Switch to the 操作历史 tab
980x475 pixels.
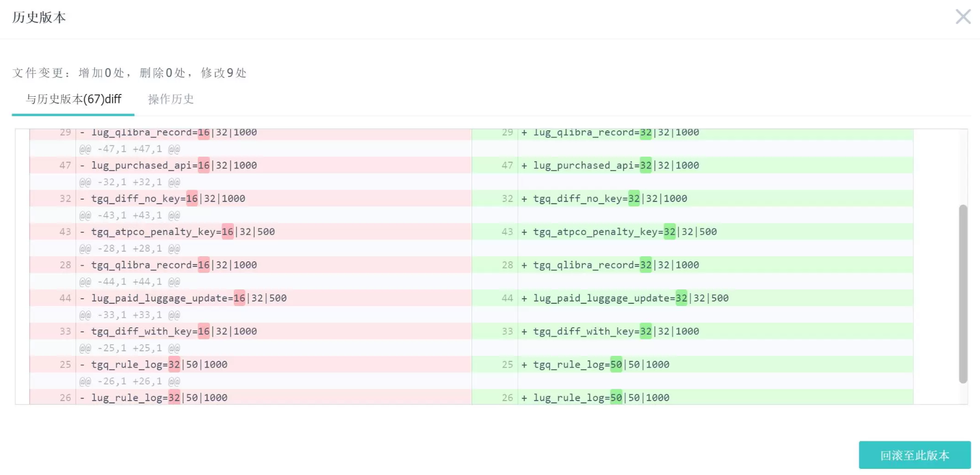click(x=171, y=99)
